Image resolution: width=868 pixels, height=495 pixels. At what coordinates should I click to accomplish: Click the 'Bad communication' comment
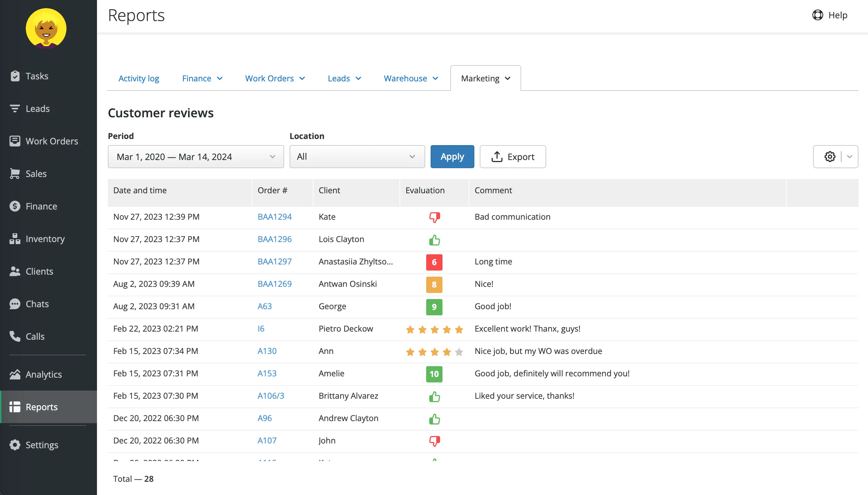[512, 217]
